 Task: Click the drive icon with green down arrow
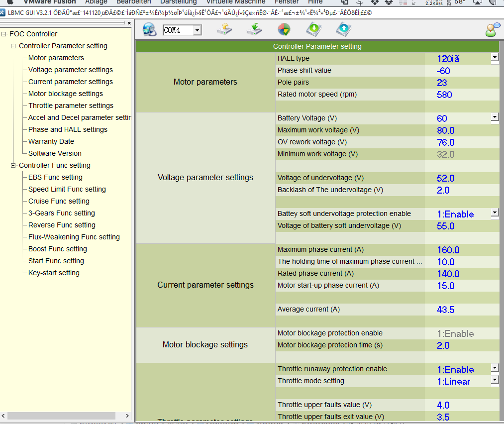tap(254, 30)
